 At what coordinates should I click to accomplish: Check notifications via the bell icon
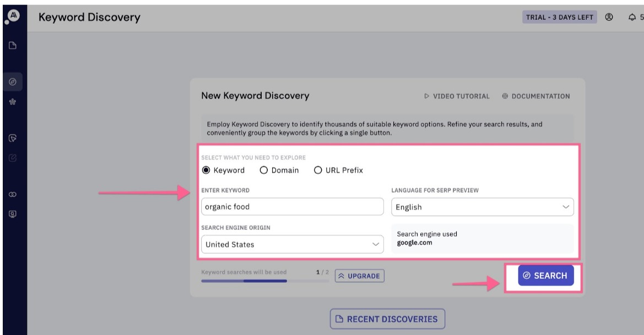coord(631,17)
